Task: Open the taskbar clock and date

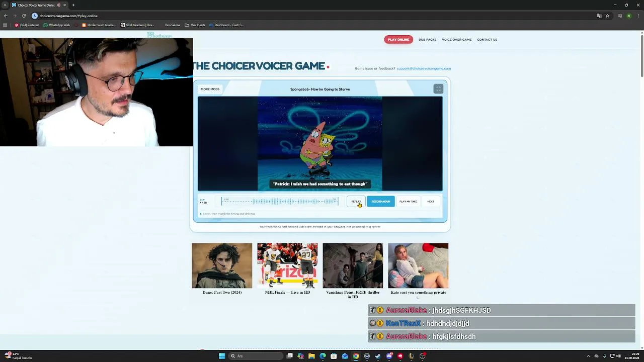Action: pos(632,356)
